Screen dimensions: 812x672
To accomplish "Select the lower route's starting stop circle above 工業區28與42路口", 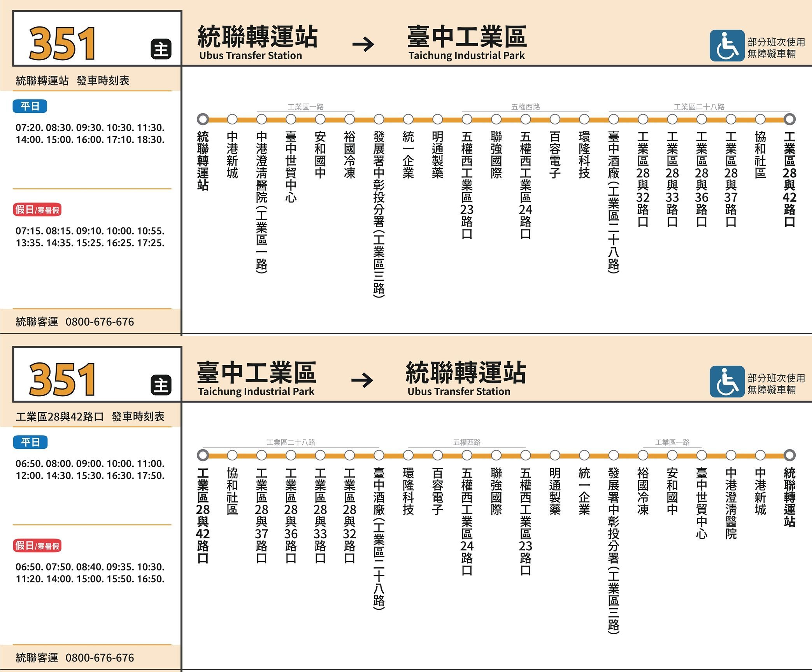I will point(203,455).
